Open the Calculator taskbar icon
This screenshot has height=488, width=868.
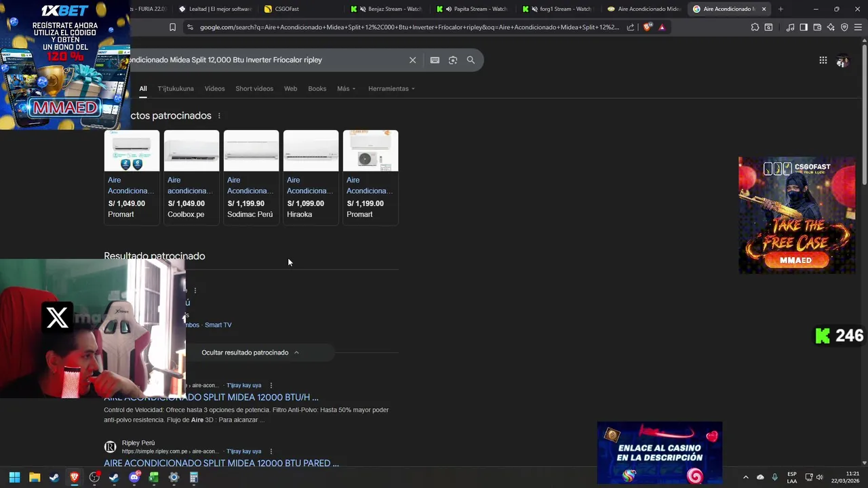coord(194,477)
